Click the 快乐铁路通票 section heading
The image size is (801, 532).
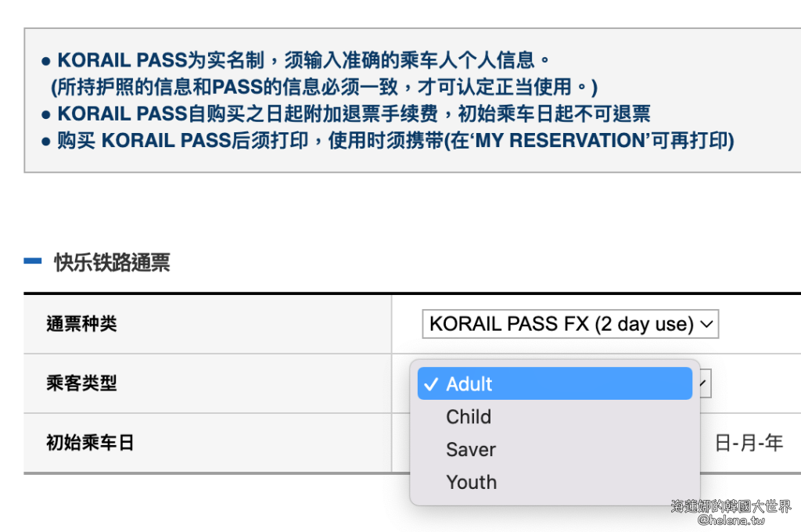click(x=112, y=263)
